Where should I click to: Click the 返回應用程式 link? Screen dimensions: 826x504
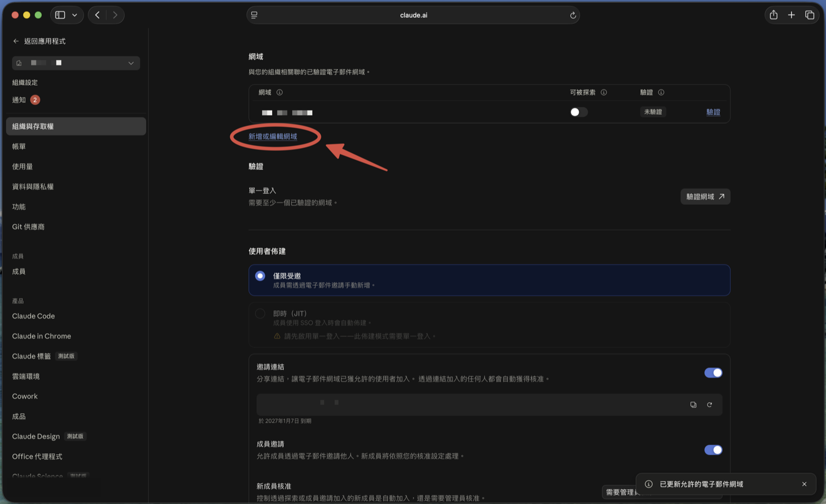click(x=45, y=41)
